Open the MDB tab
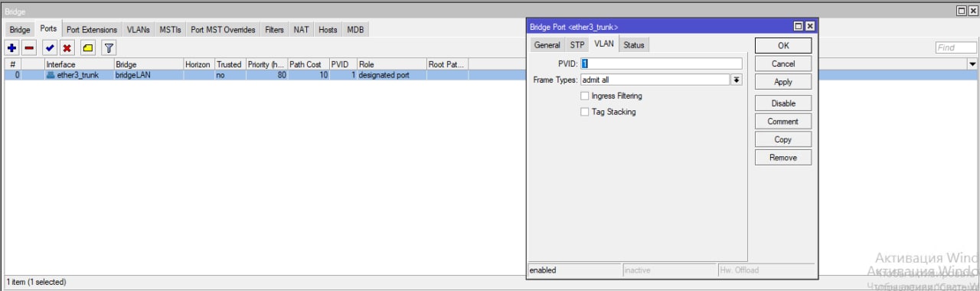 (355, 30)
